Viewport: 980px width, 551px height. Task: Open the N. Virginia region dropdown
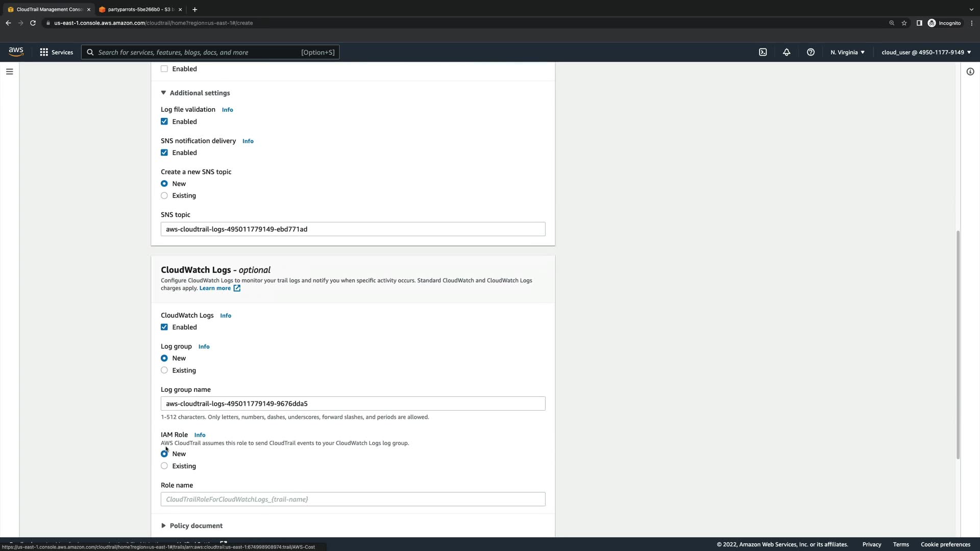pyautogui.click(x=847, y=52)
